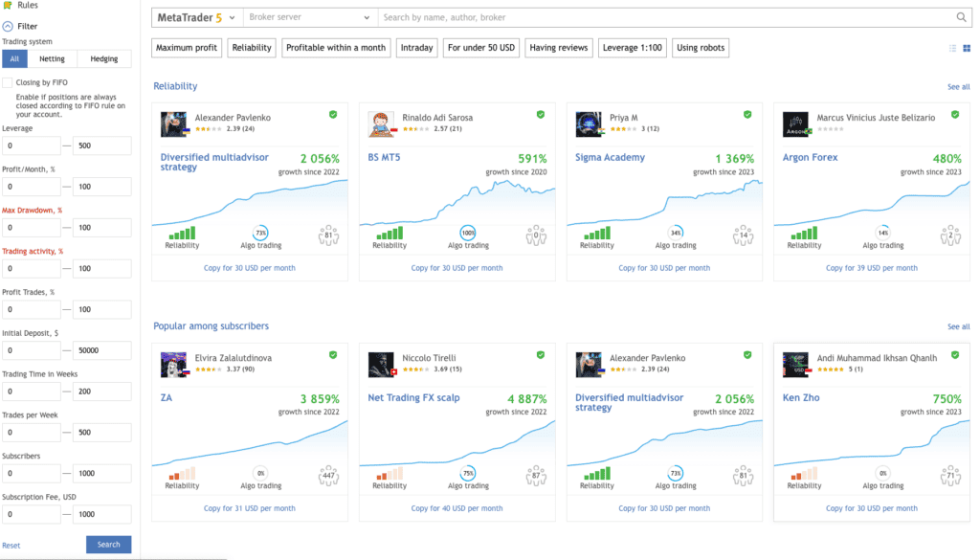The height and width of the screenshot is (560, 980).
Task: Toggle the Profitable within a month chip
Action: pyautogui.click(x=336, y=48)
